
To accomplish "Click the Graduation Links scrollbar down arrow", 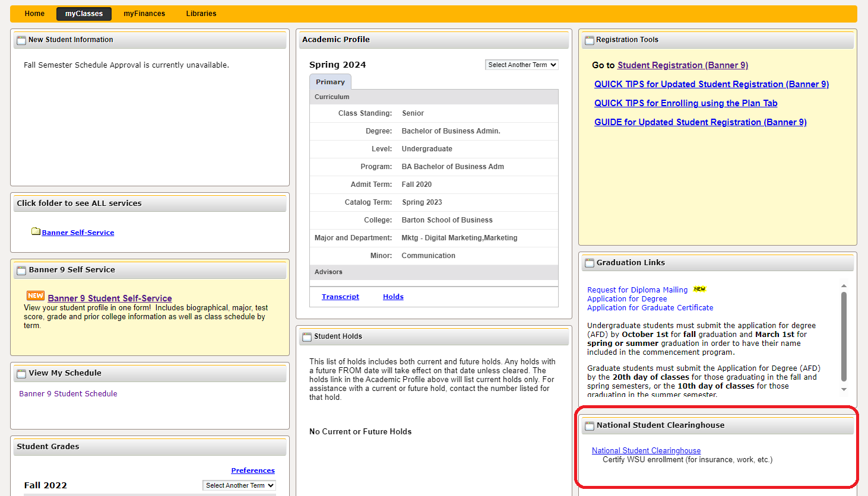I will [844, 390].
